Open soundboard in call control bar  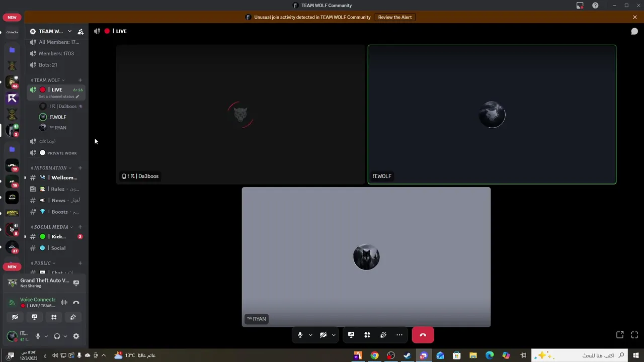point(383,335)
